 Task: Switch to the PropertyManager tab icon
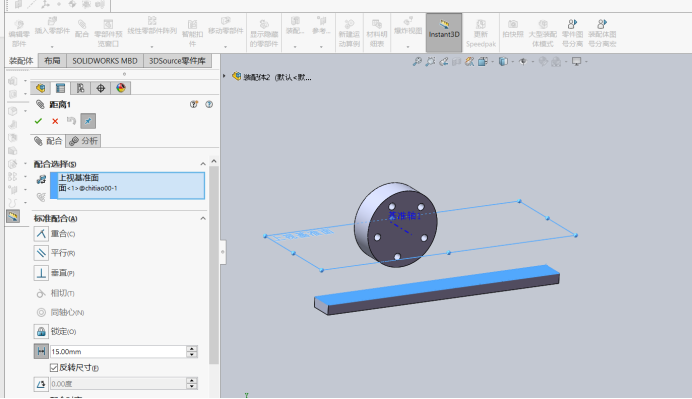click(60, 88)
